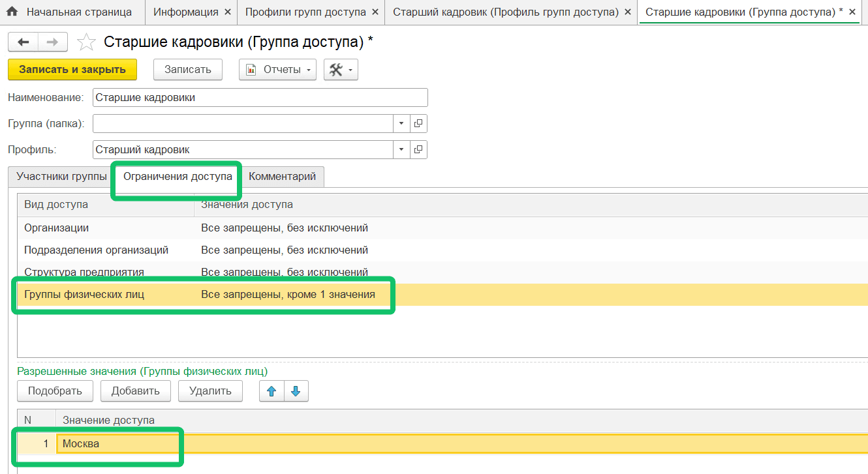Viewport: 868px width, 474px height.
Task: Focus the Группа (папка) field
Action: pos(243,123)
